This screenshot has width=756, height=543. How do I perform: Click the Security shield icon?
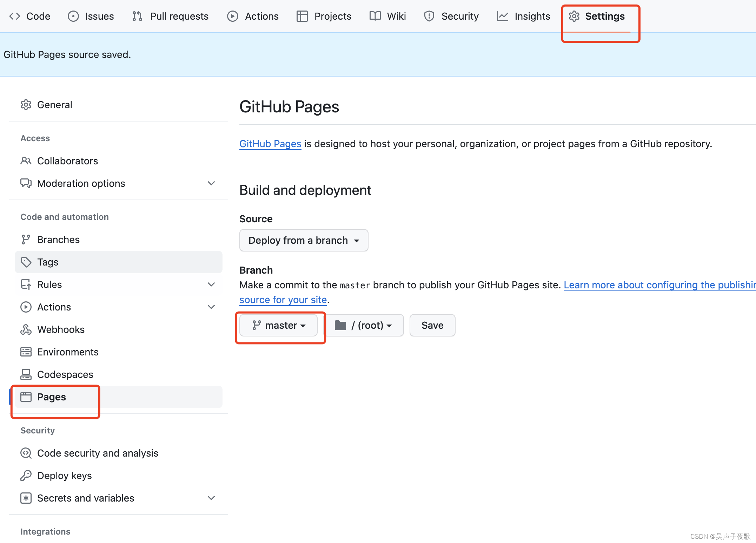[429, 16]
